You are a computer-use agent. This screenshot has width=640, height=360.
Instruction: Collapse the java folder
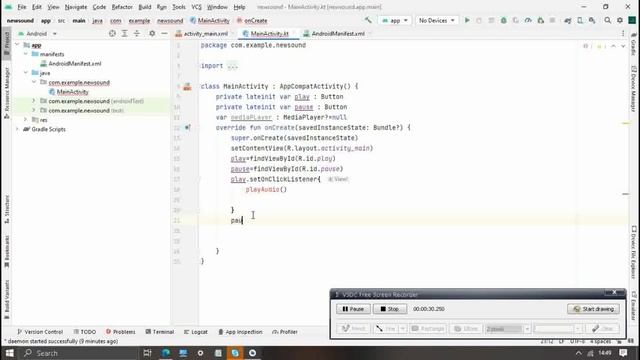tap(26, 73)
